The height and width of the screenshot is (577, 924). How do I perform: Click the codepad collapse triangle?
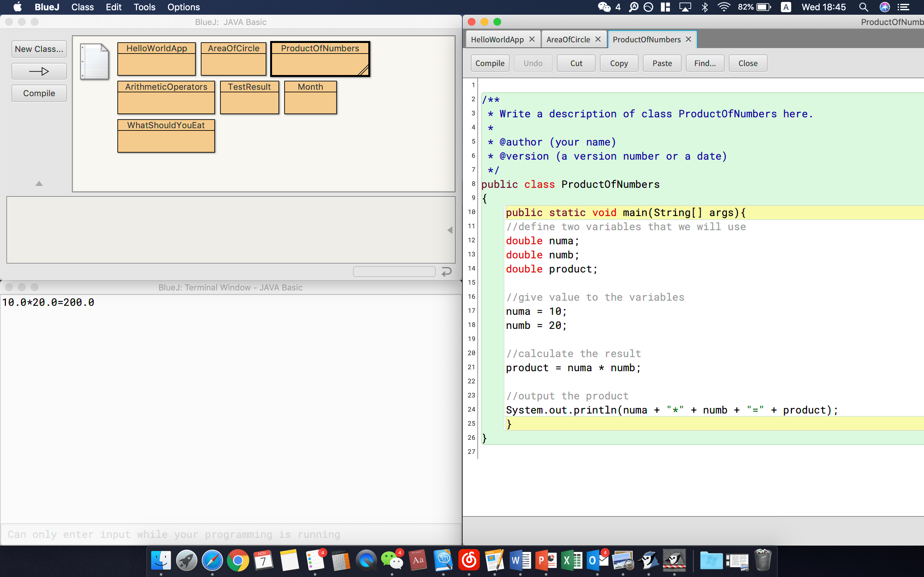(450, 230)
